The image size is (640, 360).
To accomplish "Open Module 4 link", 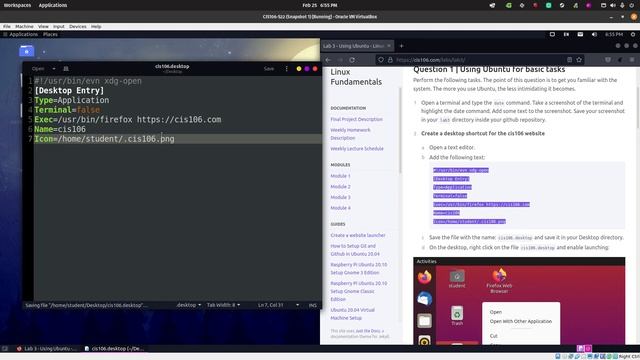I will tap(340, 208).
